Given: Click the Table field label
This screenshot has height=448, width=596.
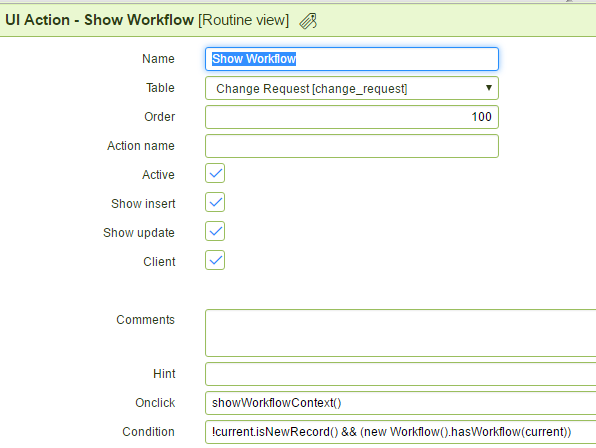Looking at the screenshot, I should [160, 88].
